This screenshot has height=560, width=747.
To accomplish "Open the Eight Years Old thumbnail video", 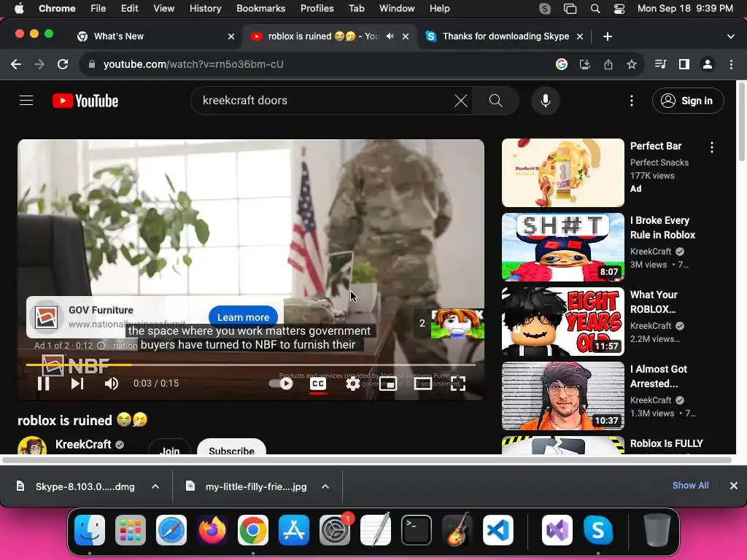I will pyautogui.click(x=562, y=322).
